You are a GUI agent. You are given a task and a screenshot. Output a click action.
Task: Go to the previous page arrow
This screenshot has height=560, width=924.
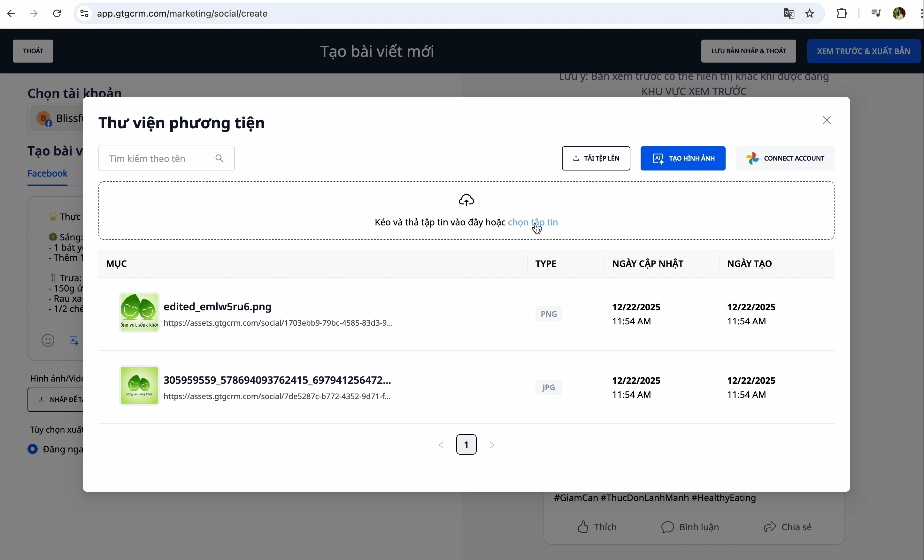[441, 445]
